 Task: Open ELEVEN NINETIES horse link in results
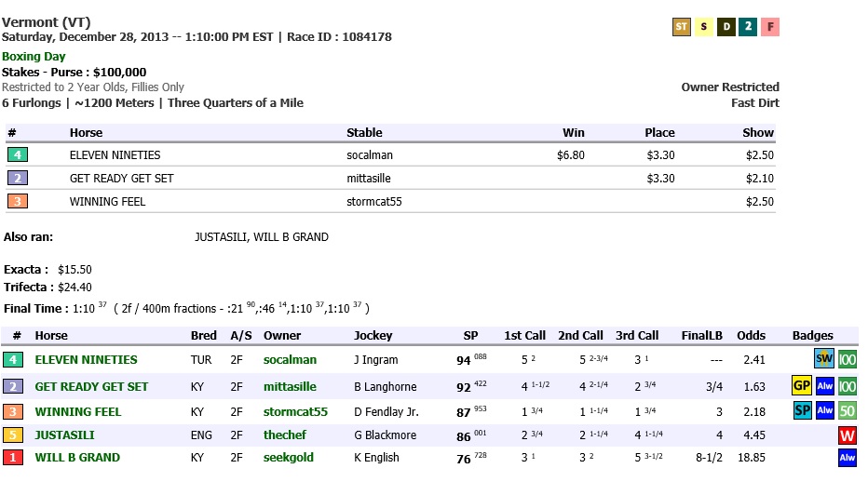click(x=86, y=360)
